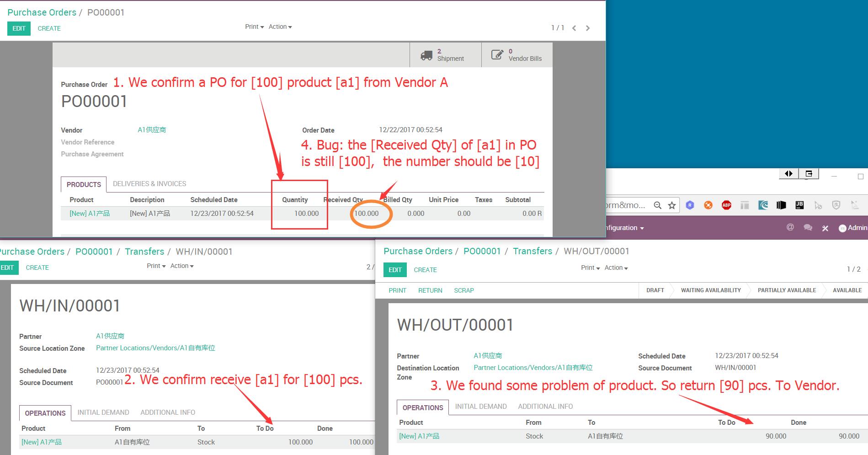Screen dimensions: 868x455
Task: Click the @ mentions icon
Action: (790, 227)
